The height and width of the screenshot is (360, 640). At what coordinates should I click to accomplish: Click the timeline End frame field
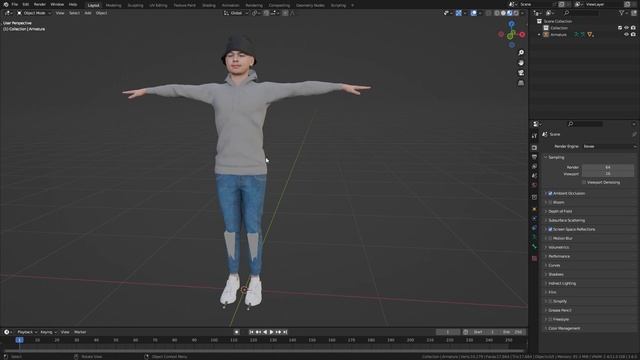click(x=513, y=332)
